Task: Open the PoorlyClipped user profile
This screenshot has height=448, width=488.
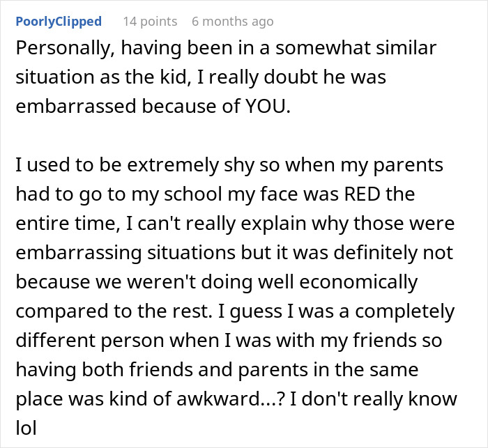Action: coord(58,22)
